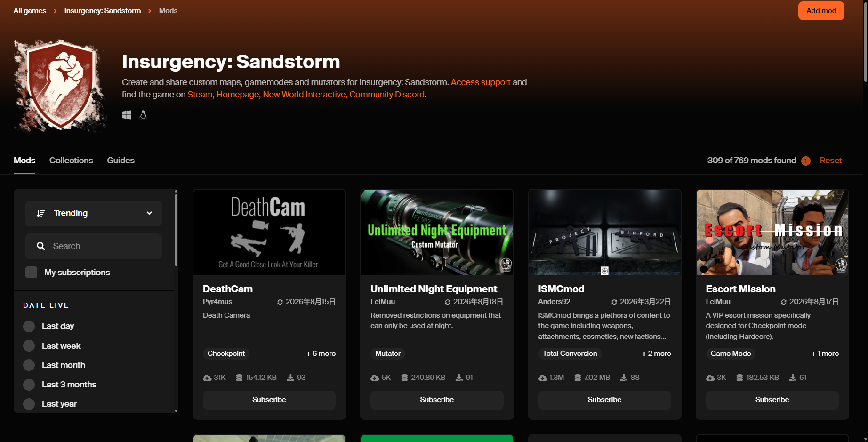Click the sort icon beside Trending
Image resolution: width=868 pixels, height=442 pixels.
point(41,213)
